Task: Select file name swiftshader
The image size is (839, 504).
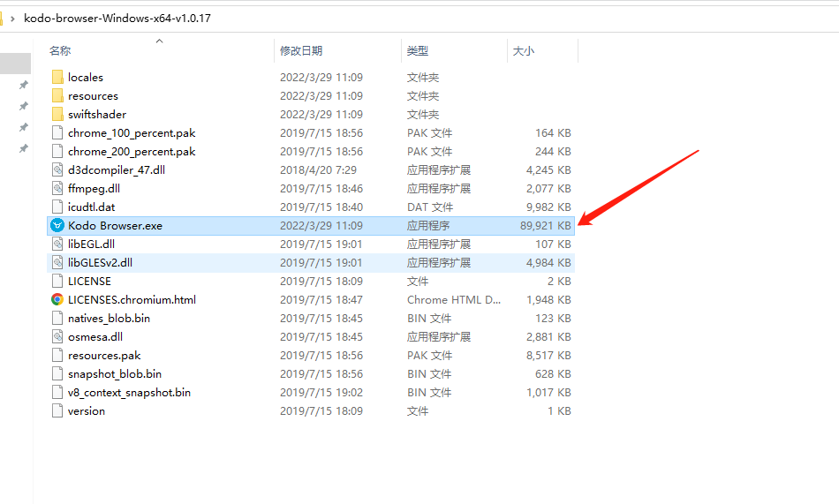Action: (x=97, y=114)
